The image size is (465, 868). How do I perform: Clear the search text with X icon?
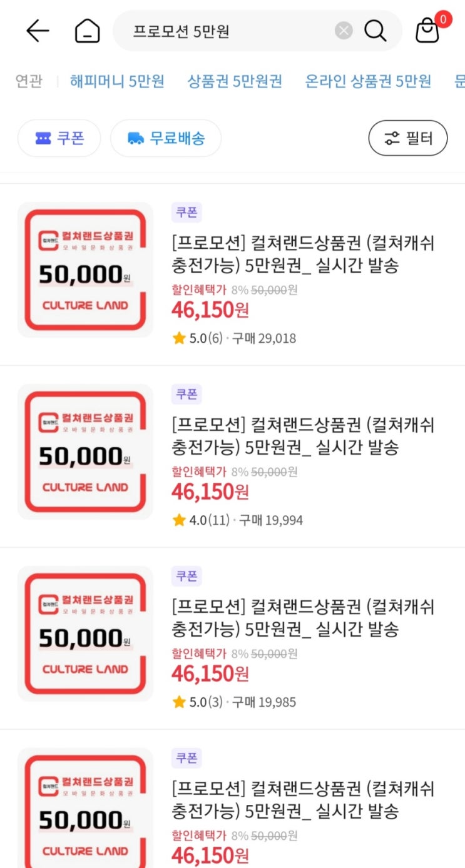click(344, 31)
